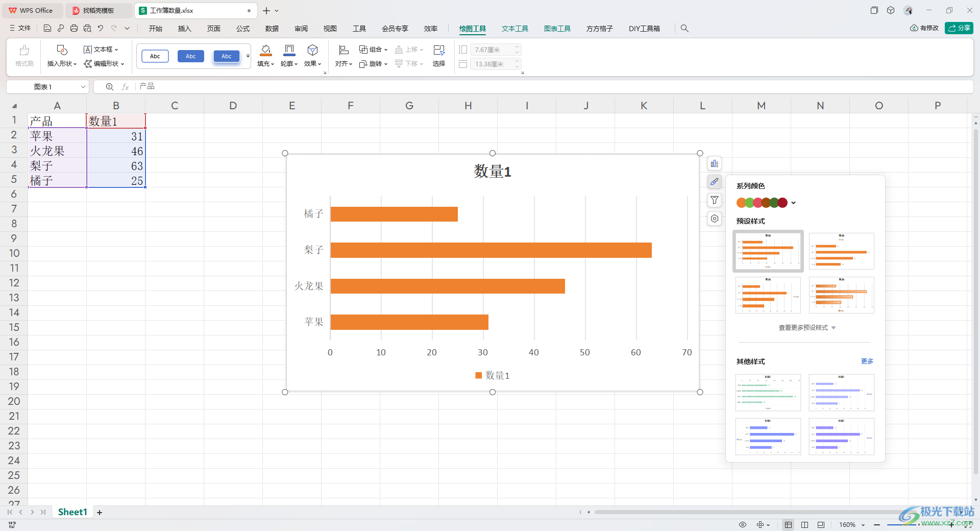Select the fourth preset gradient bar style thumbnail
This screenshot has width=980, height=531.
842,295
